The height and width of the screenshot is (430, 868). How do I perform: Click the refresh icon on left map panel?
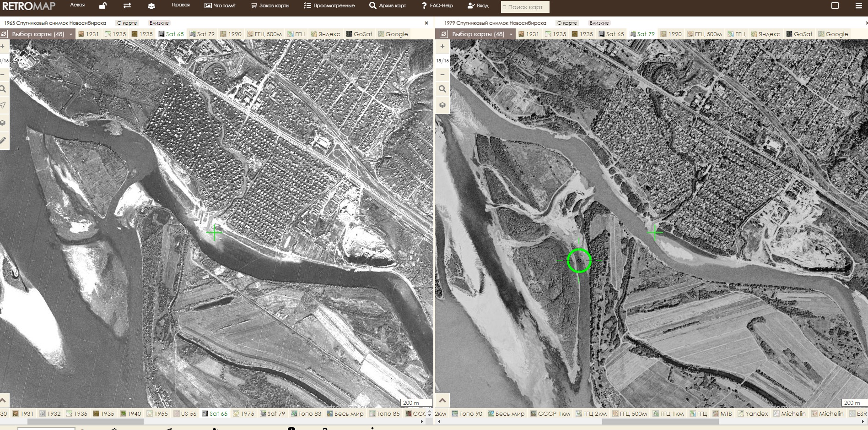[4, 34]
